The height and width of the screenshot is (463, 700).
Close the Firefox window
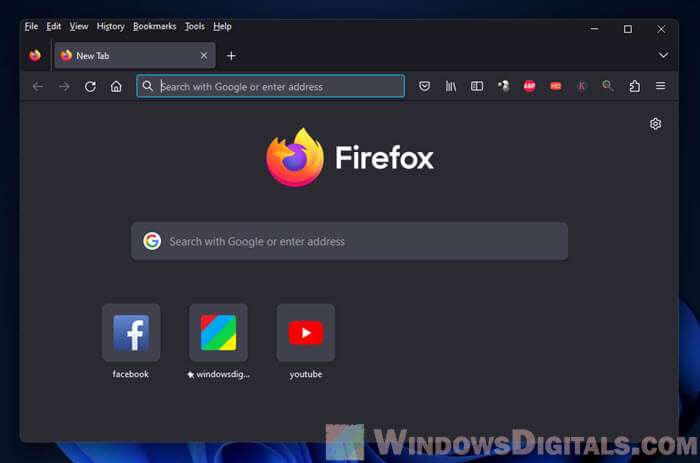tap(661, 29)
